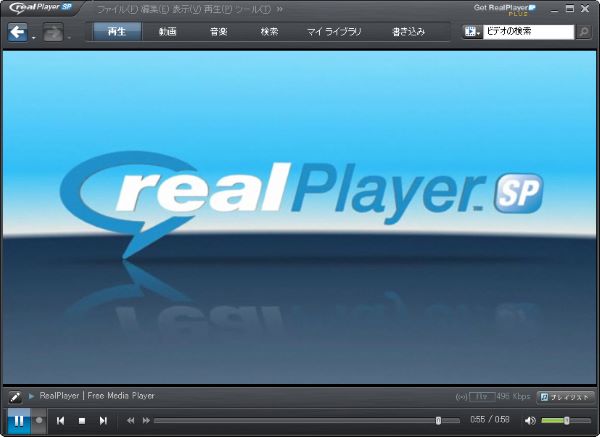Open the プレイリスト panel button
Screen dimensions: 600x437
coord(566,397)
